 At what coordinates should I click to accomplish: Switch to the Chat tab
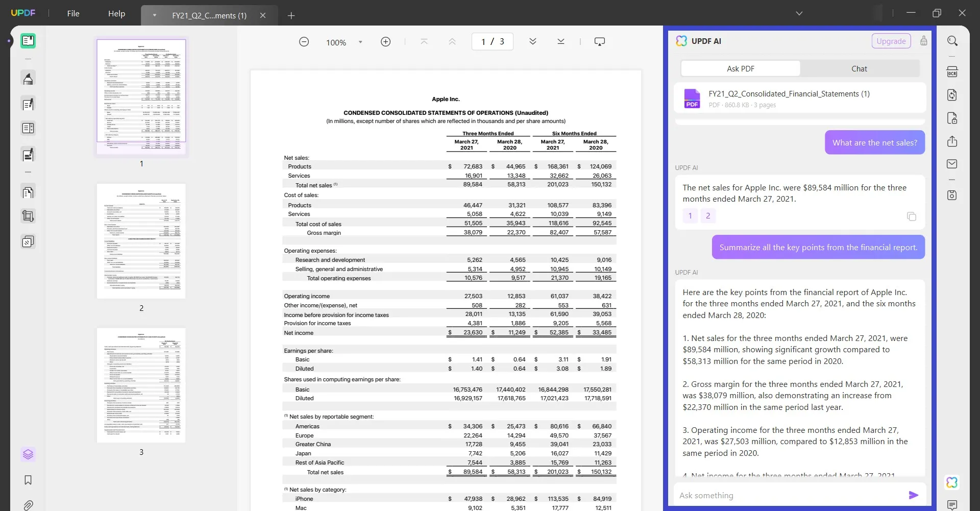pos(859,68)
